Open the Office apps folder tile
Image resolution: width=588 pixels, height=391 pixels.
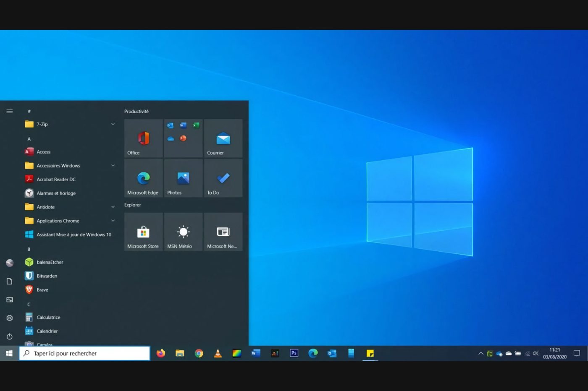(x=183, y=138)
